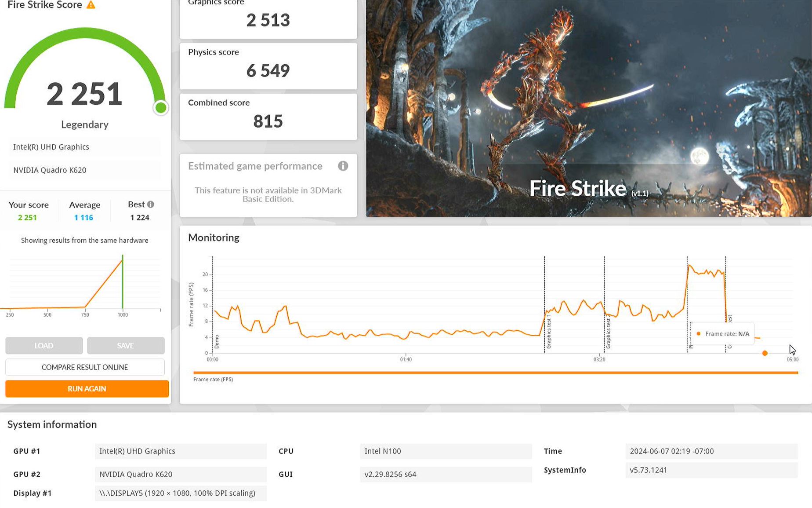This screenshot has width=812, height=508.
Task: Click the GPU #2 NVIDIA Quadro K620 field
Action: tap(181, 475)
